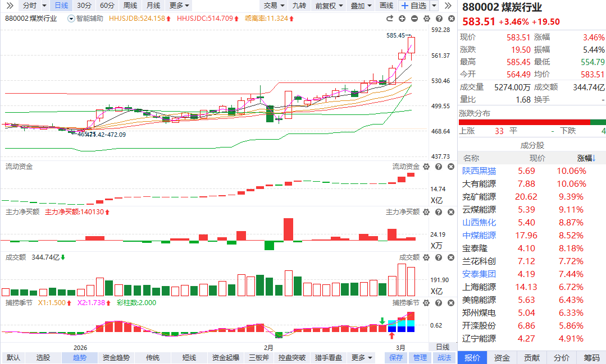Open settings gear for 流动资金 indicator panel
The width and height of the screenshot is (606, 364).
(426, 167)
